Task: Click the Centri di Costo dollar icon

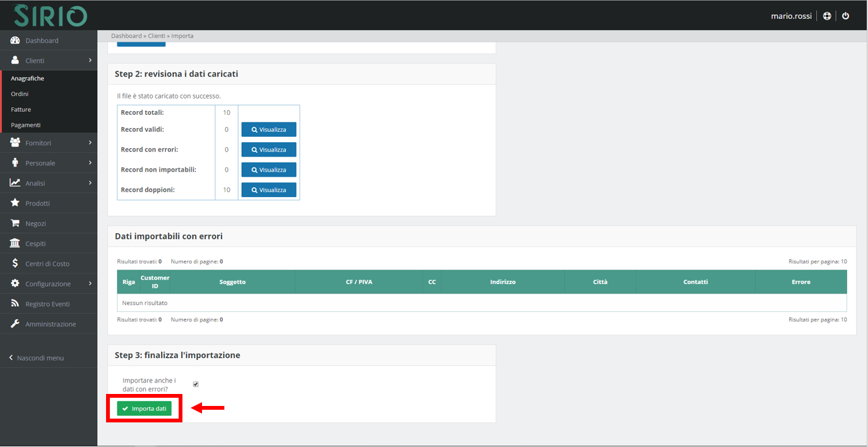Action: [x=15, y=264]
